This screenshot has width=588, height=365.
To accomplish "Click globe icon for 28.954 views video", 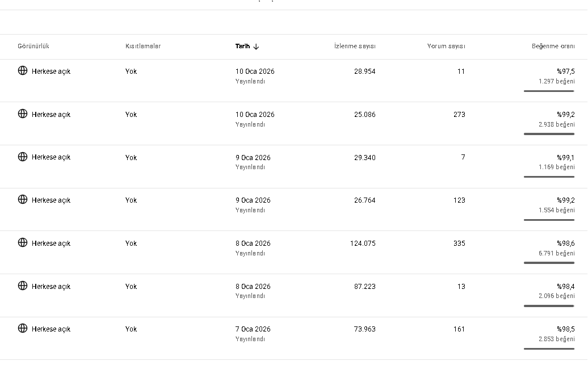I will click(x=23, y=70).
